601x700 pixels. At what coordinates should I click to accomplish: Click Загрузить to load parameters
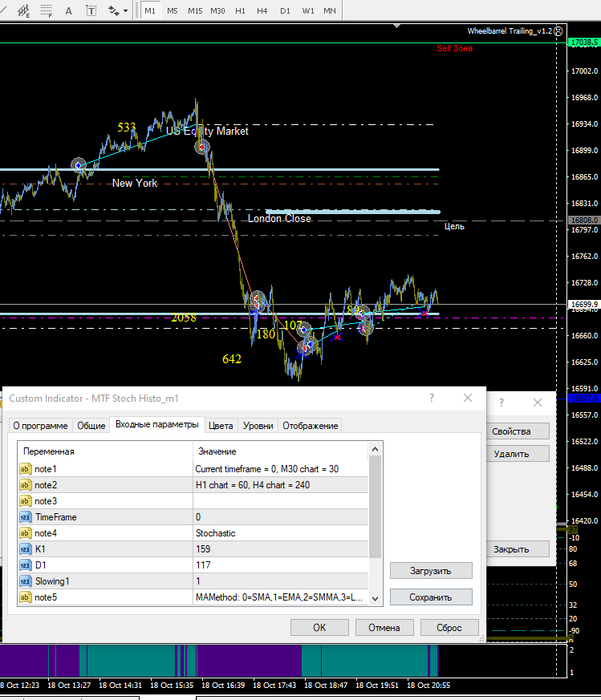(431, 571)
